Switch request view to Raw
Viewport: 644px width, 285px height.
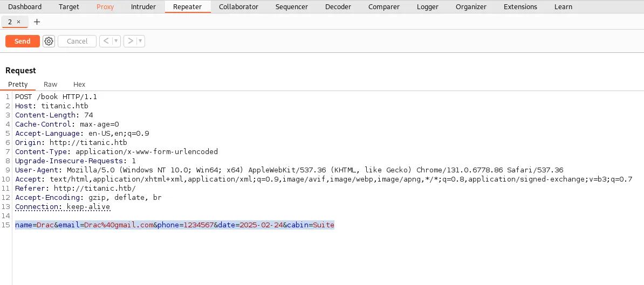click(x=51, y=84)
